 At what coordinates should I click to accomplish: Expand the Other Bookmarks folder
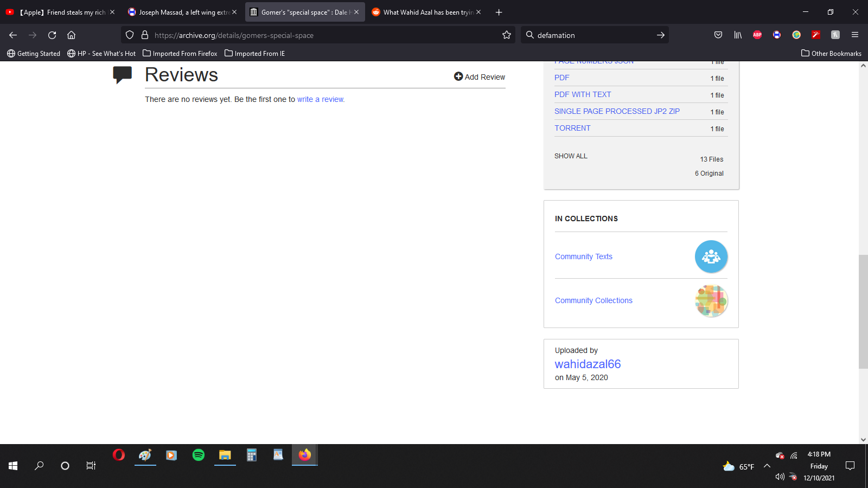pos(831,54)
